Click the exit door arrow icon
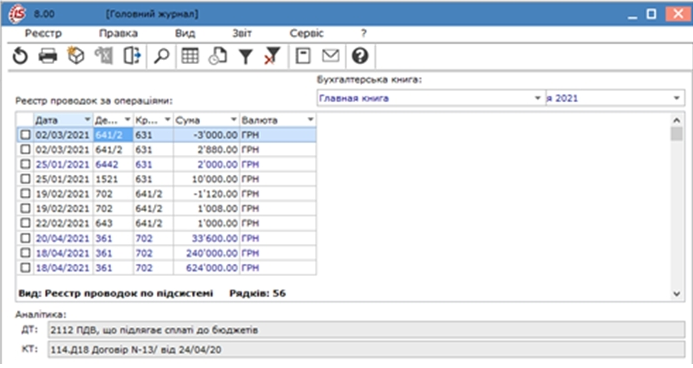The image size is (693, 368). click(131, 56)
